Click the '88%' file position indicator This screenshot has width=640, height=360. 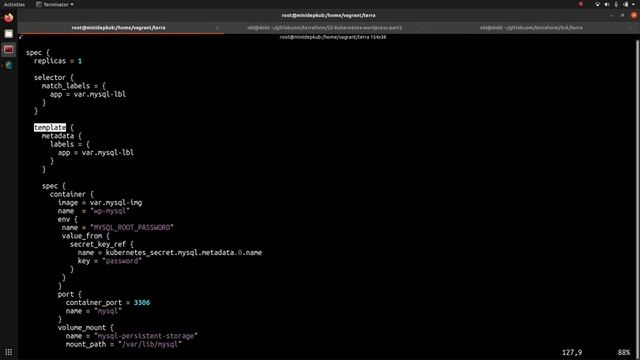pos(624,352)
